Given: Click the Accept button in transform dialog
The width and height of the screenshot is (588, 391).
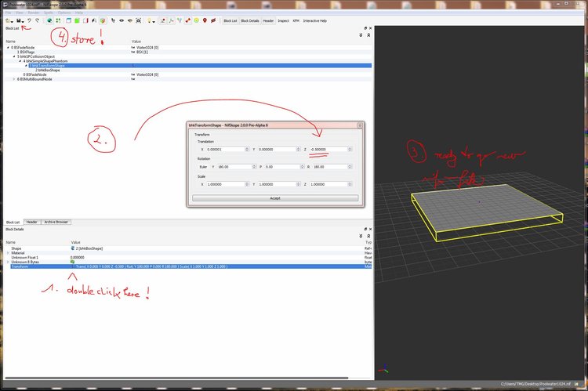Looking at the screenshot, I should point(275,198).
